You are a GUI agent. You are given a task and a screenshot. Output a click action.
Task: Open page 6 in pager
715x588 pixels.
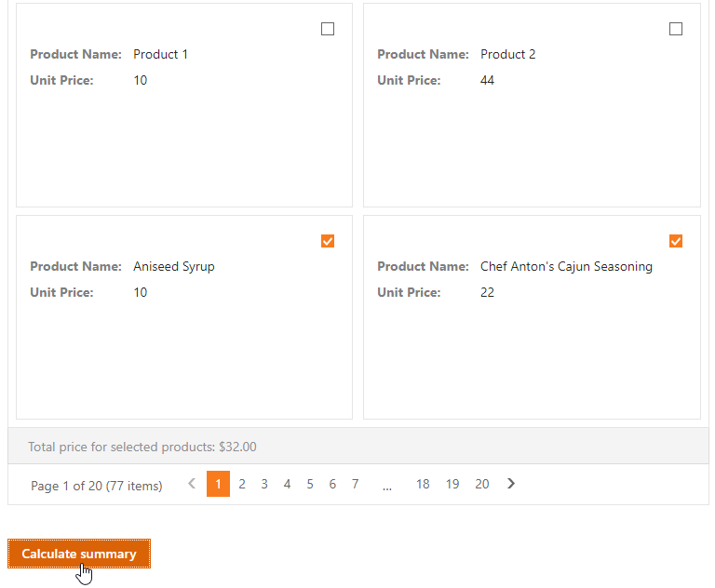(332, 484)
